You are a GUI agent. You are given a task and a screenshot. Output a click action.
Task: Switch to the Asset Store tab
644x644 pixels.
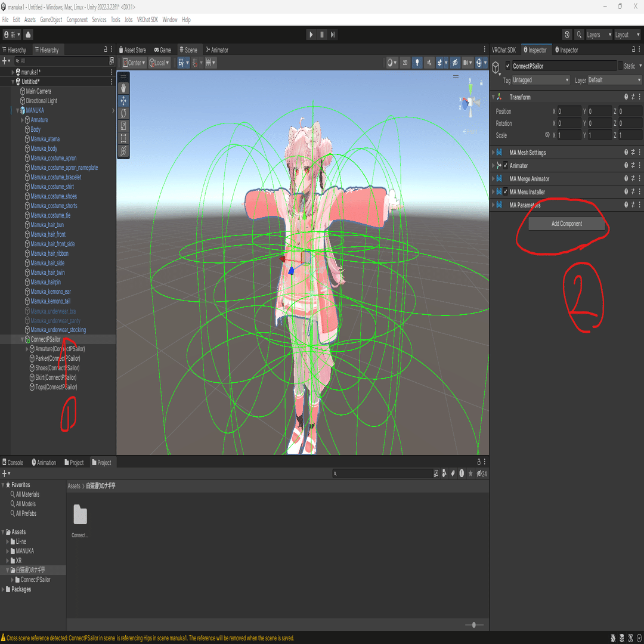point(132,49)
